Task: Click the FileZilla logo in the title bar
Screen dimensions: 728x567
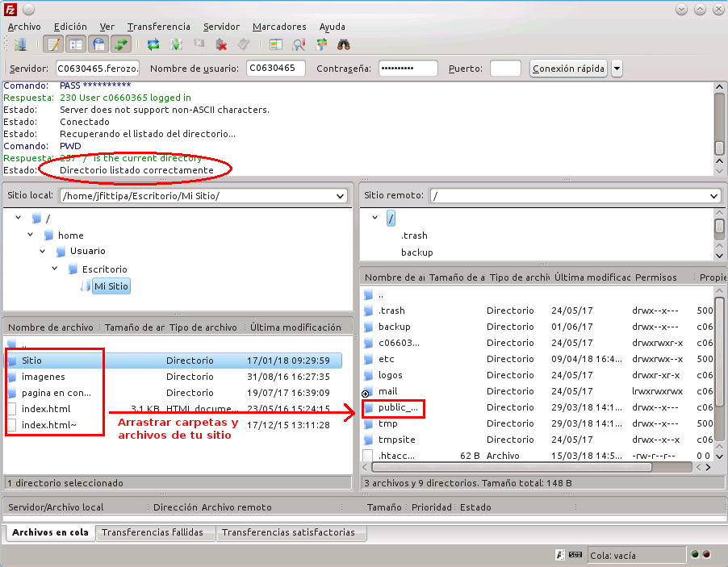Action: (x=10, y=10)
